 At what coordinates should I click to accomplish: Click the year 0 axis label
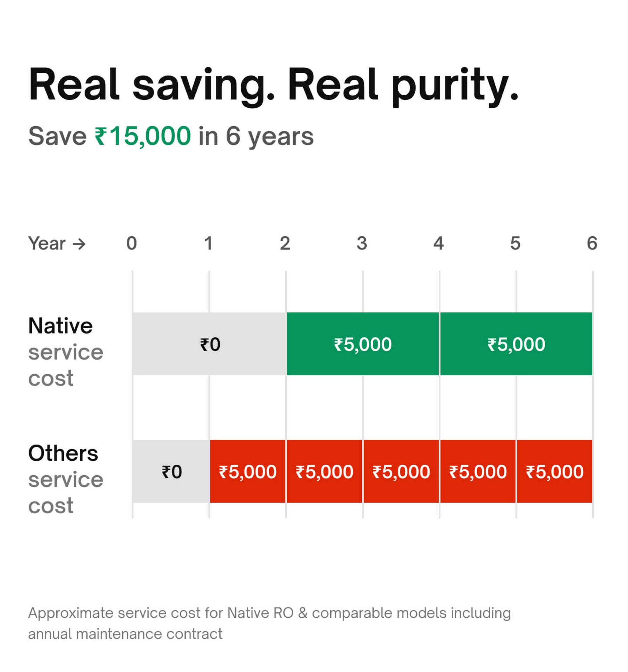132,243
